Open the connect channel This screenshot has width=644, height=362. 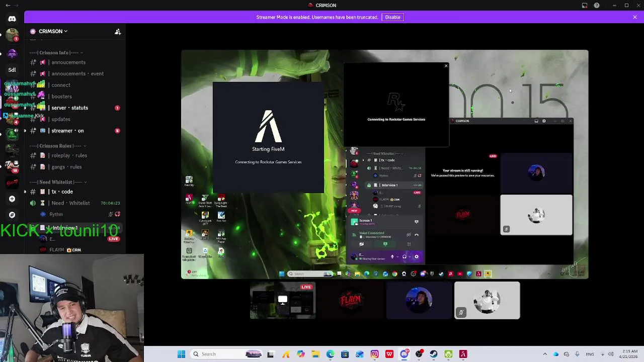(75, 85)
